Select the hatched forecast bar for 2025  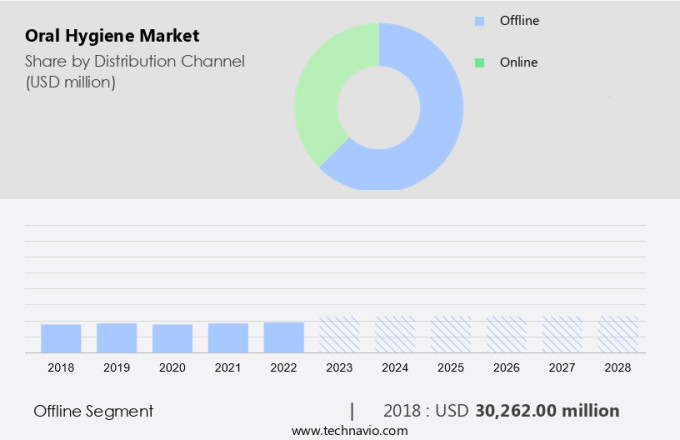pyautogui.click(x=451, y=335)
